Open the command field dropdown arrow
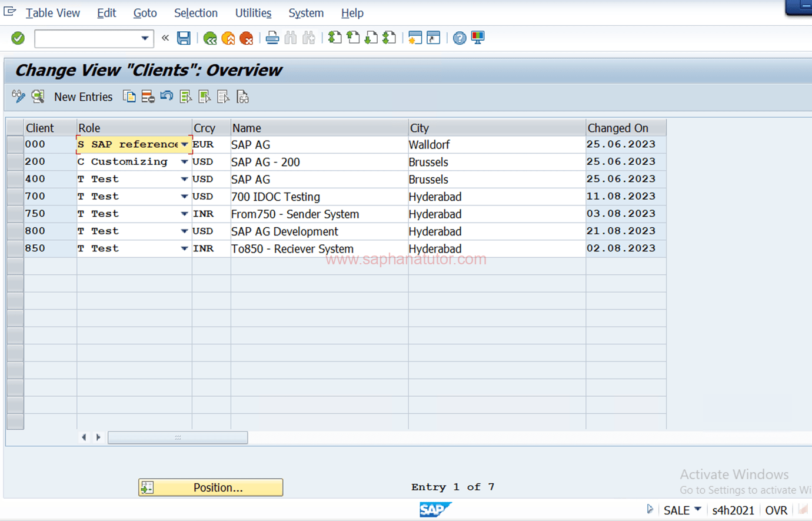This screenshot has width=812, height=521. pos(145,38)
